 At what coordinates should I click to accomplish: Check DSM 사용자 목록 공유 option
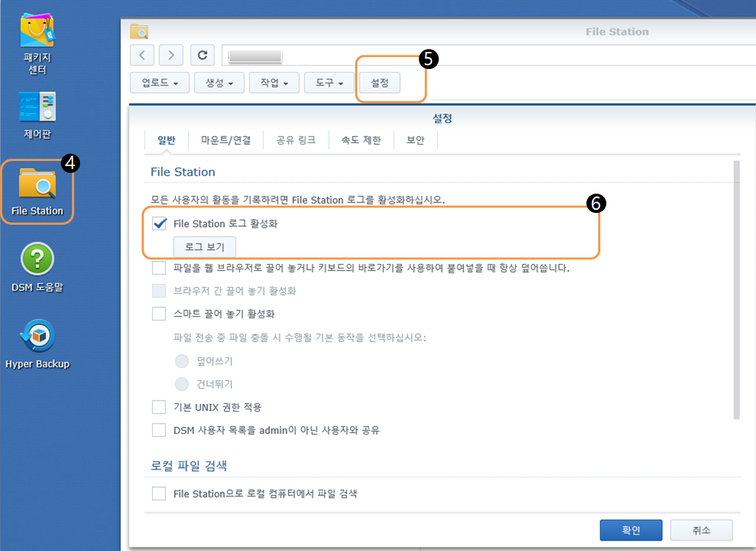pyautogui.click(x=159, y=430)
